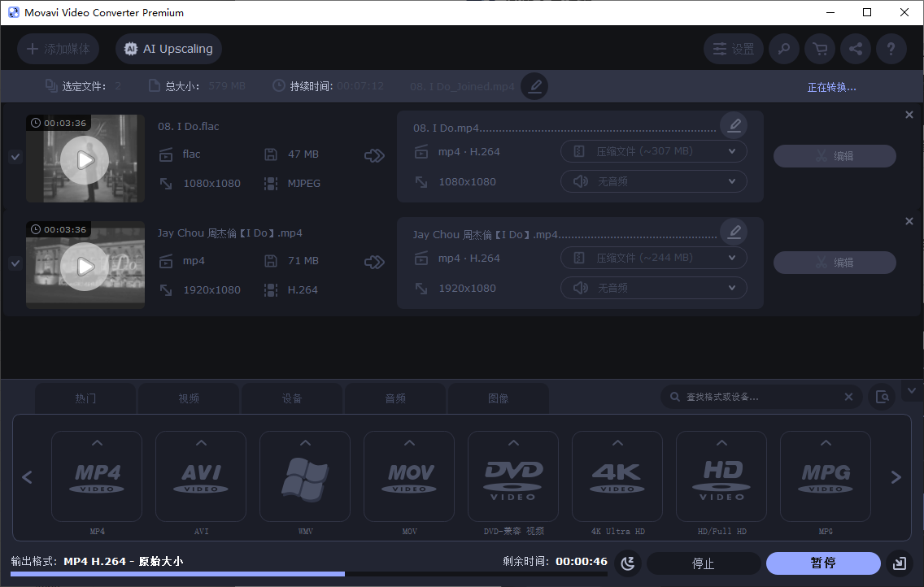Switch to the 音频 audio tab
924x587 pixels.
pyautogui.click(x=395, y=398)
